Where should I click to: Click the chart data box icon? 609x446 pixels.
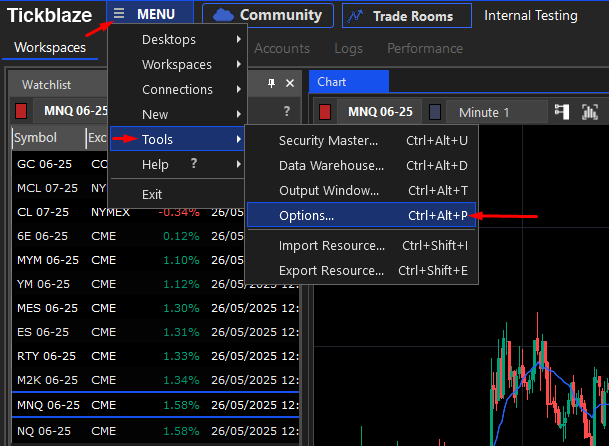[562, 112]
